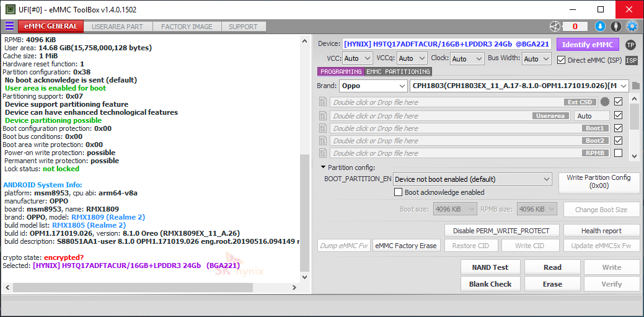Click Identify eMMC button
The image size is (644, 317).
pos(588,45)
